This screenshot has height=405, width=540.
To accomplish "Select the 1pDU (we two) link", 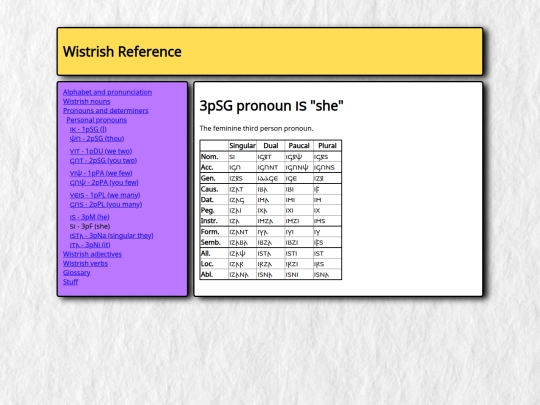I will 101,152.
